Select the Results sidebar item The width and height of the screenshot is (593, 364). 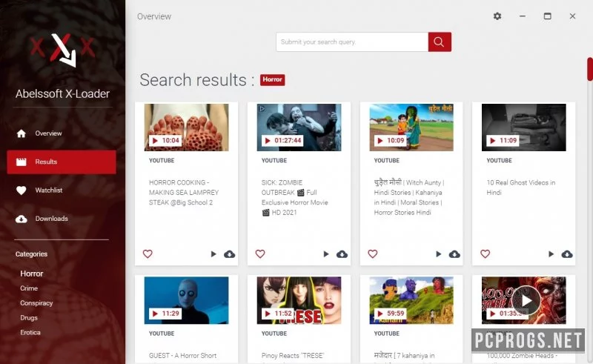(62, 162)
